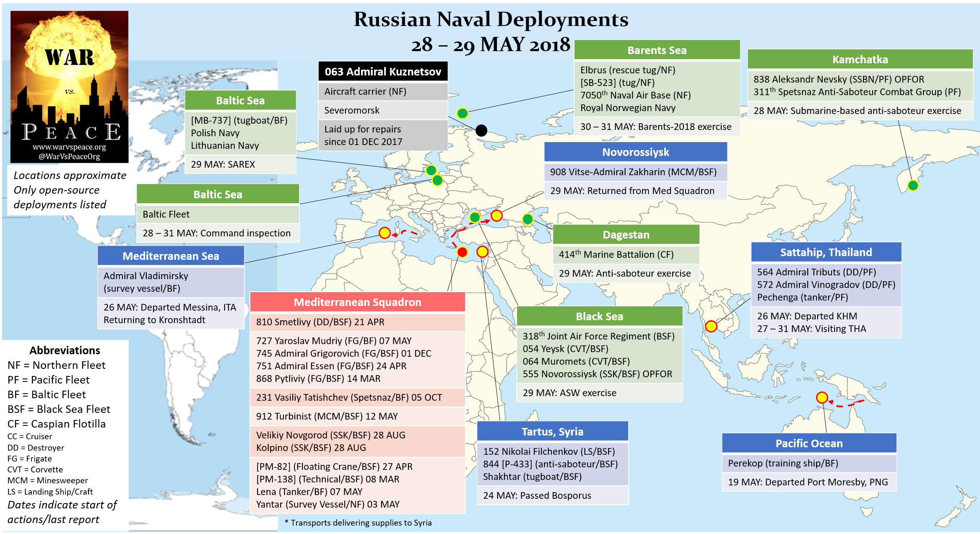Screen dimensions: 980x534
Task: Select the Mediterranean Squadron header
Action: tap(358, 302)
